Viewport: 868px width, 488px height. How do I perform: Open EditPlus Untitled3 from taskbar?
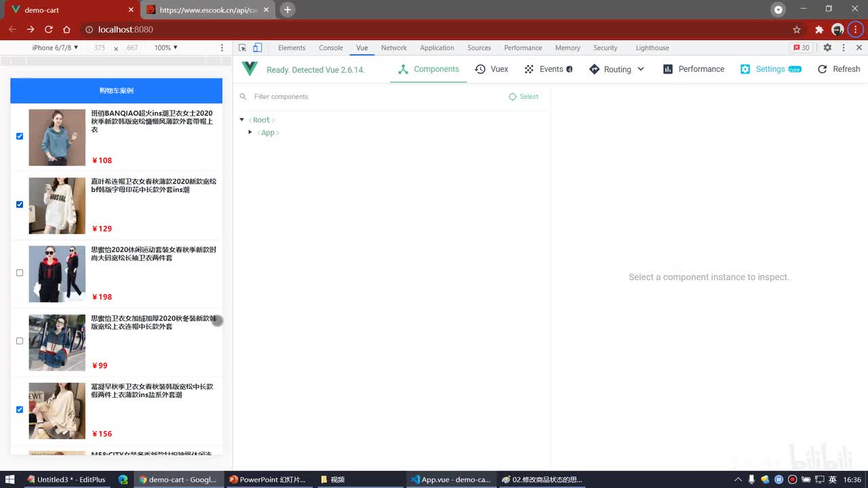click(66, 479)
